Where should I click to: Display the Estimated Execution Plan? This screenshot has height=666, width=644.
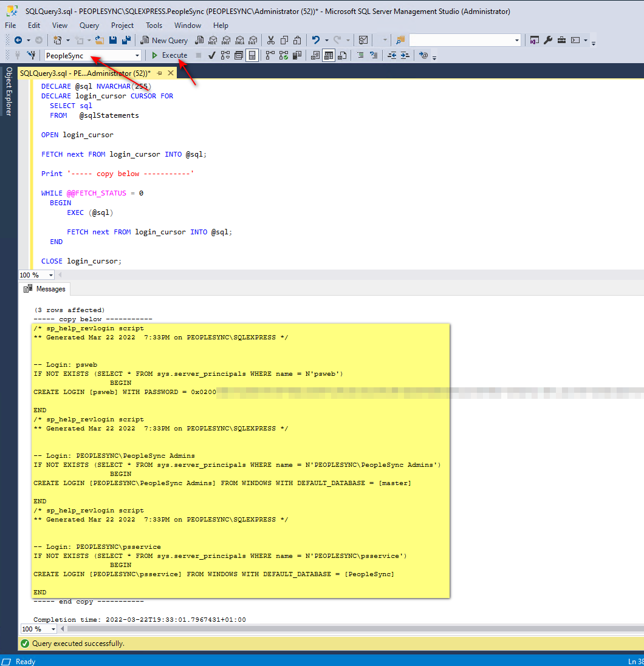point(225,55)
